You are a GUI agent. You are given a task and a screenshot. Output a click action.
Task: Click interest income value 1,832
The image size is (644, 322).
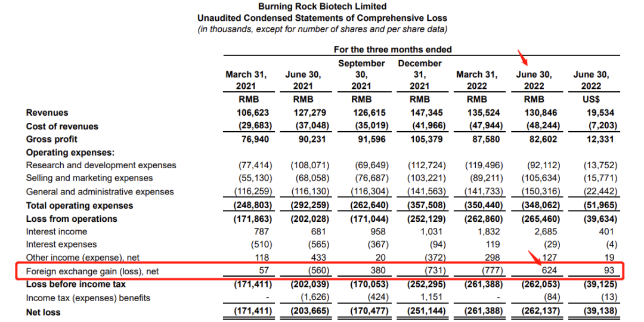click(x=489, y=231)
